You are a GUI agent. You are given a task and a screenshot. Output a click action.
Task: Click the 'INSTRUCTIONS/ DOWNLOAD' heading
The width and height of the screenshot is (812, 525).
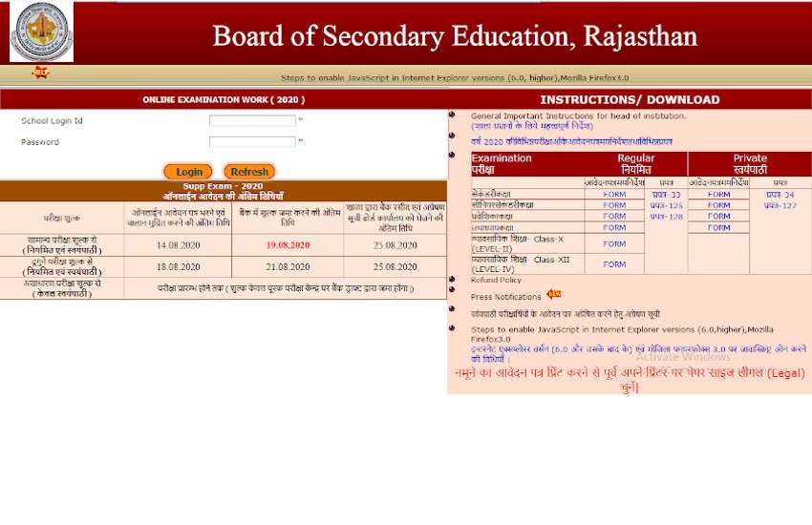pyautogui.click(x=630, y=99)
